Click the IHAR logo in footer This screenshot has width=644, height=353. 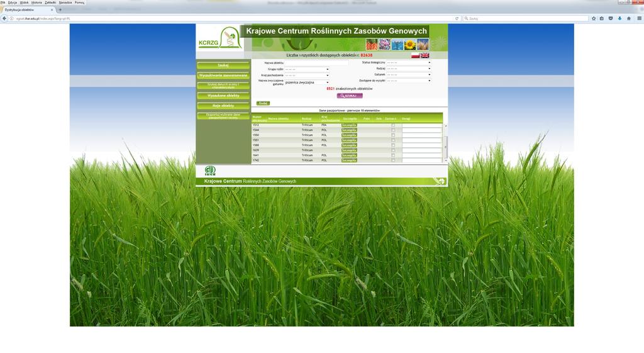(x=210, y=171)
